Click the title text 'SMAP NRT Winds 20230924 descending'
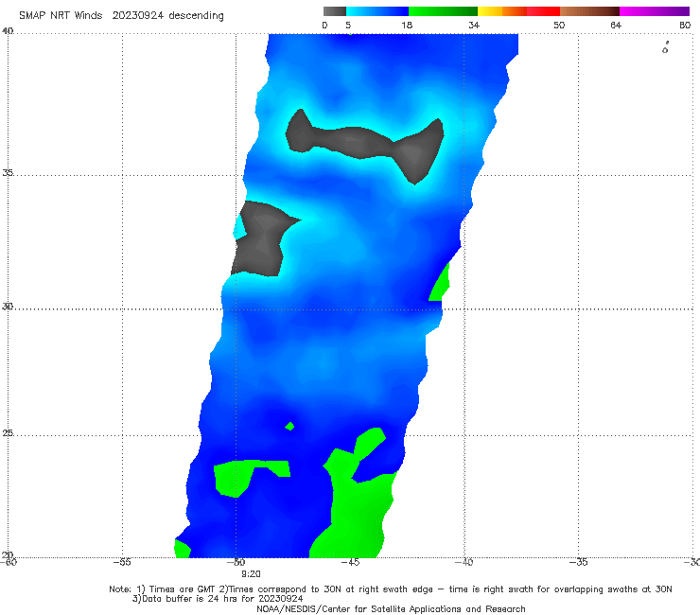Image resolution: width=700 pixels, height=615 pixels. point(121,16)
